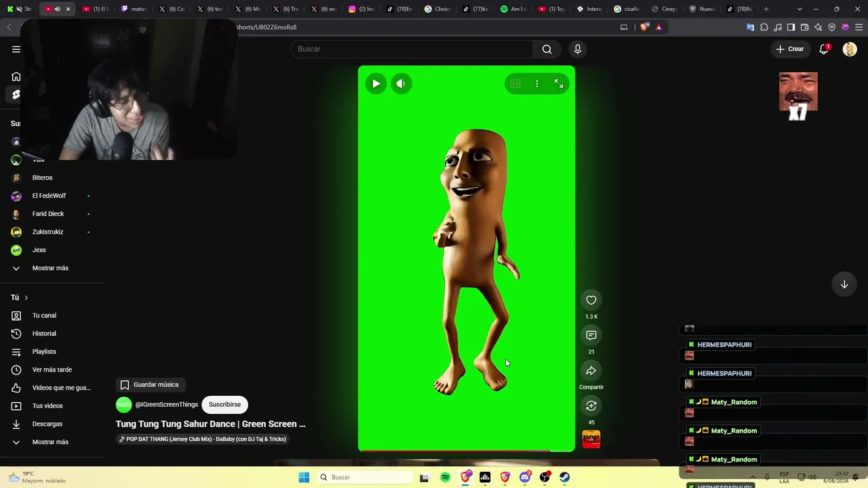Switch to the Am I s Spotify tab

click(513, 9)
